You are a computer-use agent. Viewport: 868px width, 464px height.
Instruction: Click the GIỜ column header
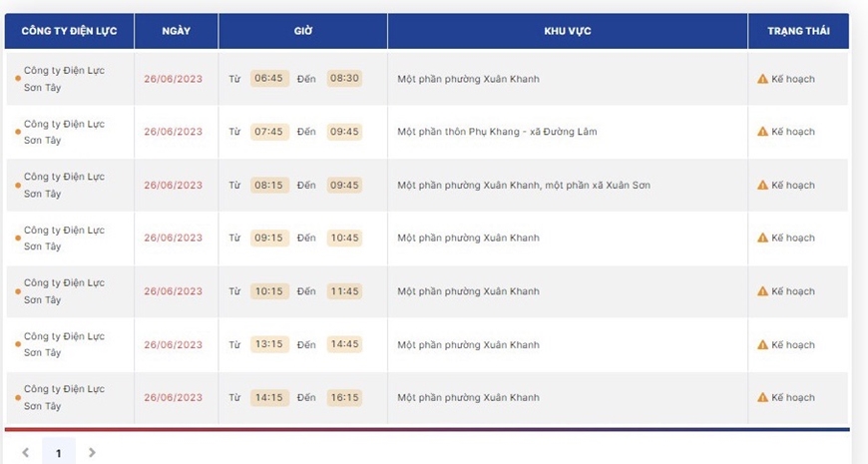point(303,31)
